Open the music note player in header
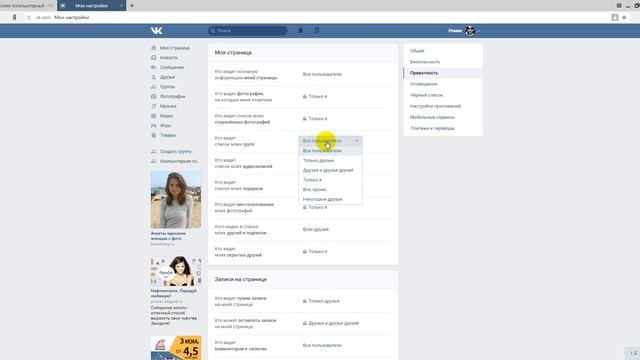Viewport: 640px width, 360px height. pos(317,31)
